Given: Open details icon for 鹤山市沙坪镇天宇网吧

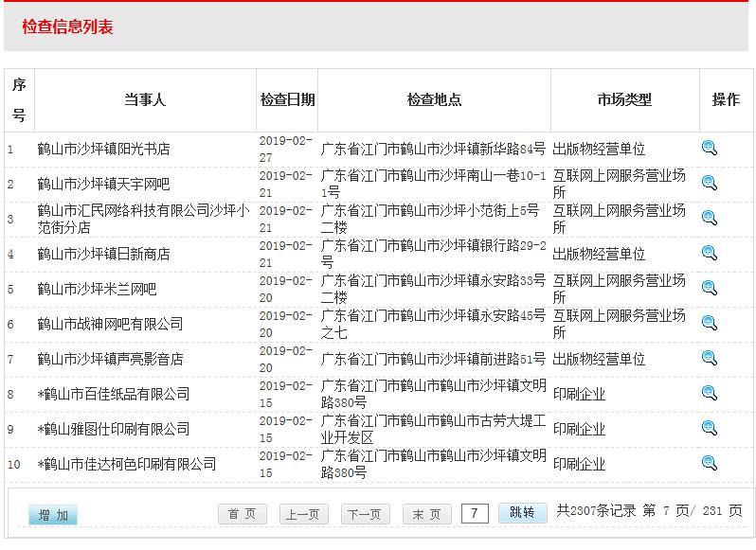Looking at the screenshot, I should pyautogui.click(x=709, y=183).
